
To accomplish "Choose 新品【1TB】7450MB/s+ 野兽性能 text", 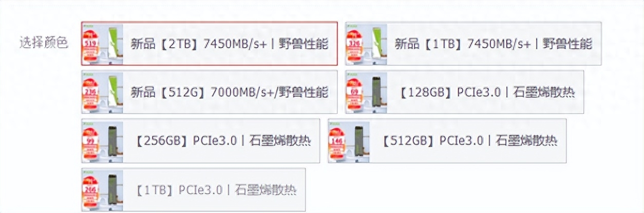I will point(493,44).
